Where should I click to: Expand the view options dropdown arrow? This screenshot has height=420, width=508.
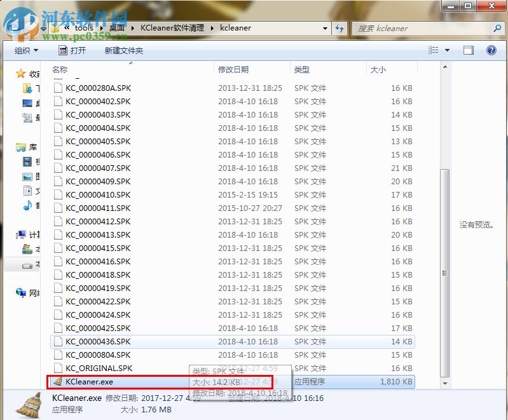pos(448,50)
